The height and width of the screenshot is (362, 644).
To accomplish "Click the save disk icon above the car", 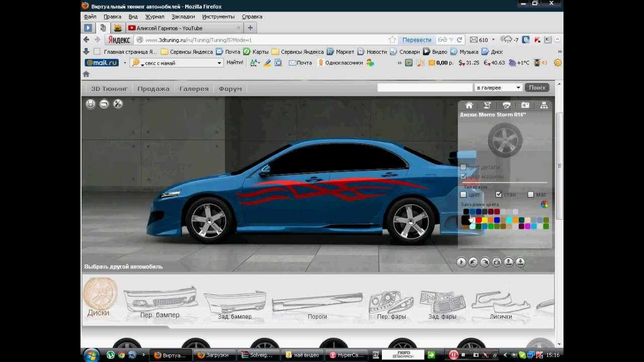I will click(91, 104).
